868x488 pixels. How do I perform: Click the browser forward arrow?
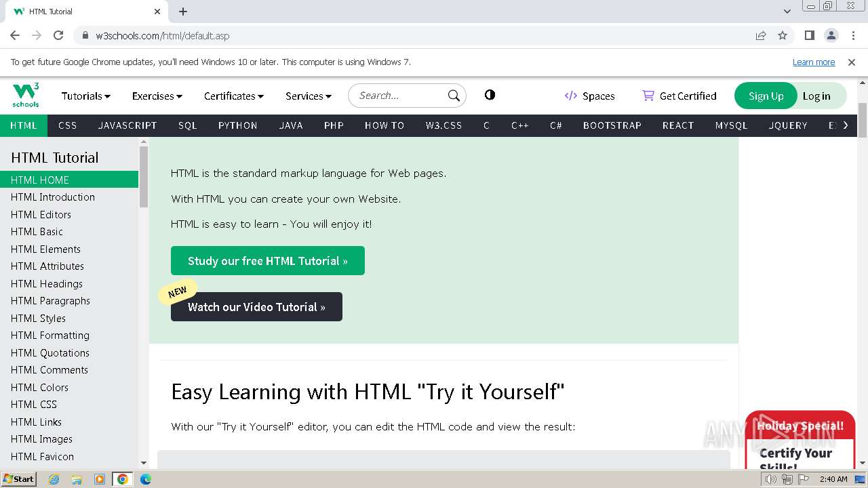(37, 35)
